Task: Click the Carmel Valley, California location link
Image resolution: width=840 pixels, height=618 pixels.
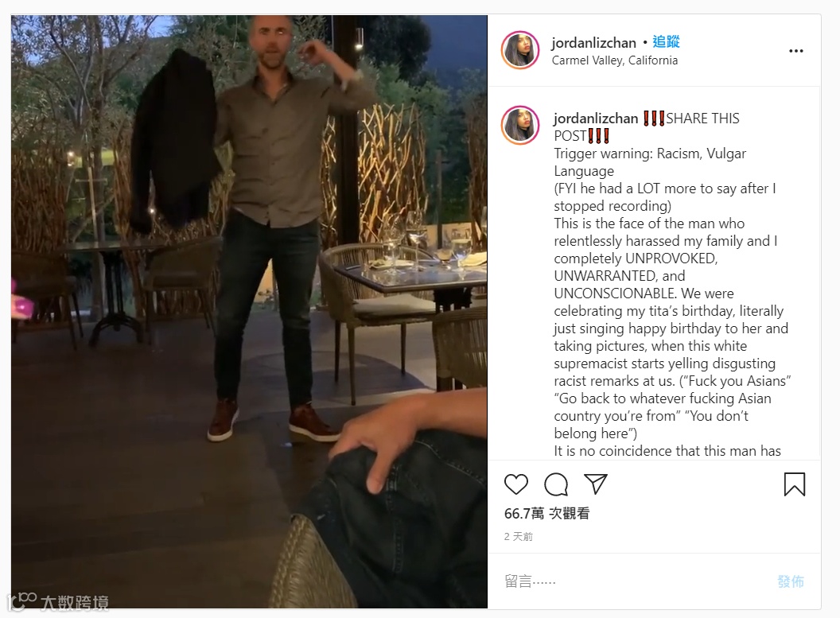Action: click(x=614, y=60)
